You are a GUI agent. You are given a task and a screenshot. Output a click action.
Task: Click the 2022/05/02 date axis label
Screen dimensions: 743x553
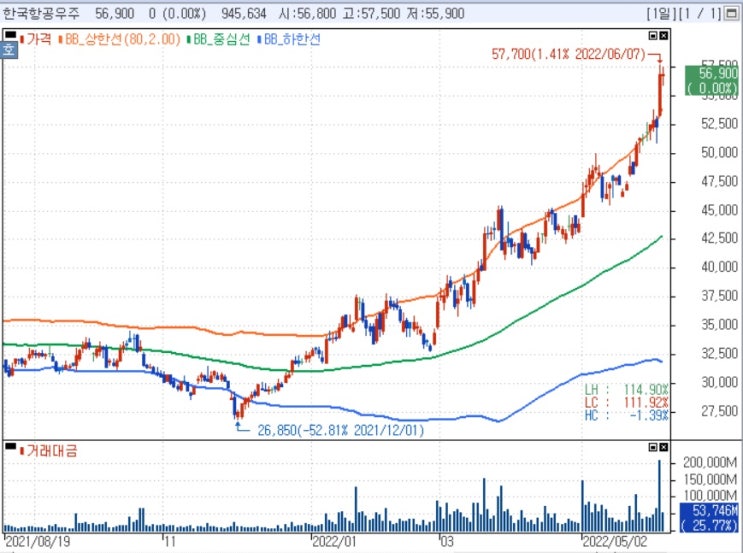(x=615, y=541)
